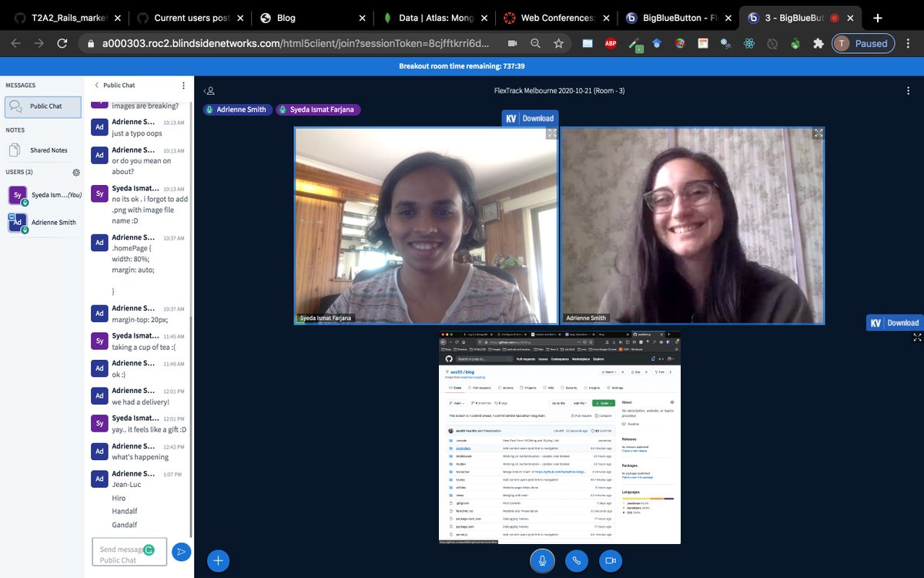Click the breakout room time remaining banner

pos(462,66)
